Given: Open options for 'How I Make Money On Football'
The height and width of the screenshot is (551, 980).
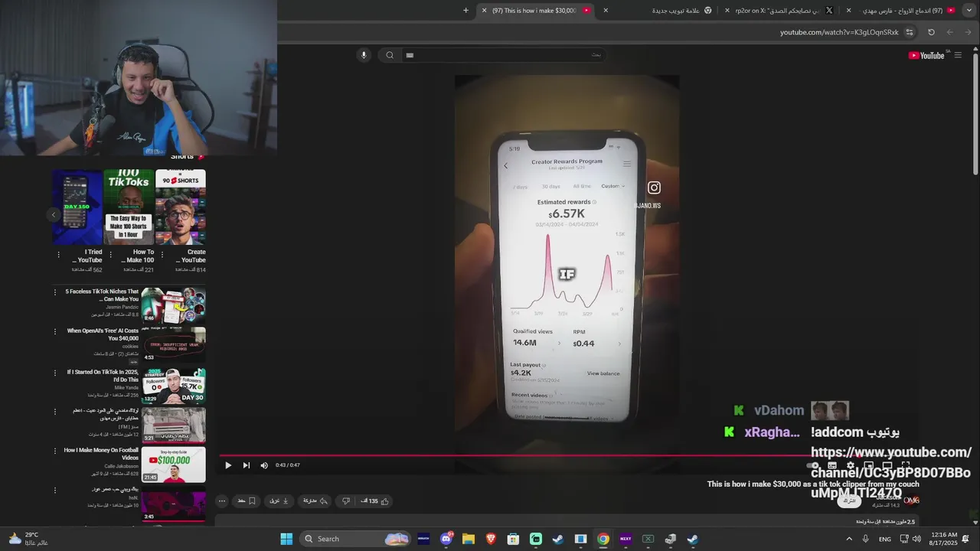Looking at the screenshot, I should click(x=55, y=451).
